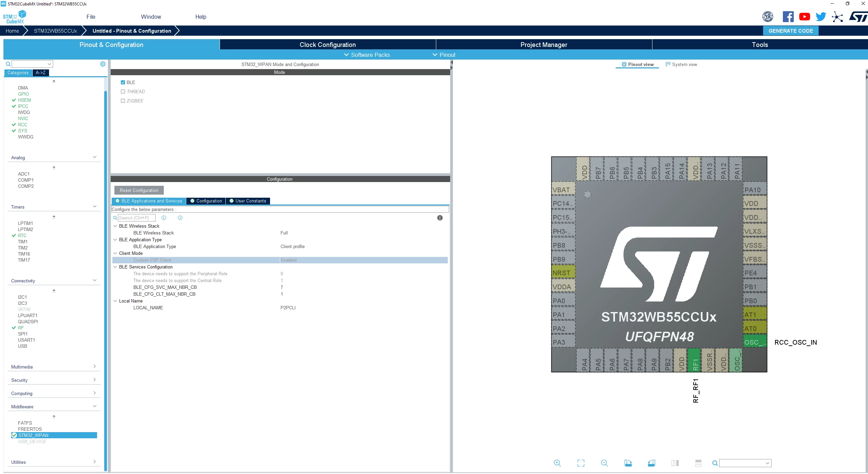The width and height of the screenshot is (868, 474).
Task: Open the categories settings gear icon
Action: pyautogui.click(x=102, y=64)
